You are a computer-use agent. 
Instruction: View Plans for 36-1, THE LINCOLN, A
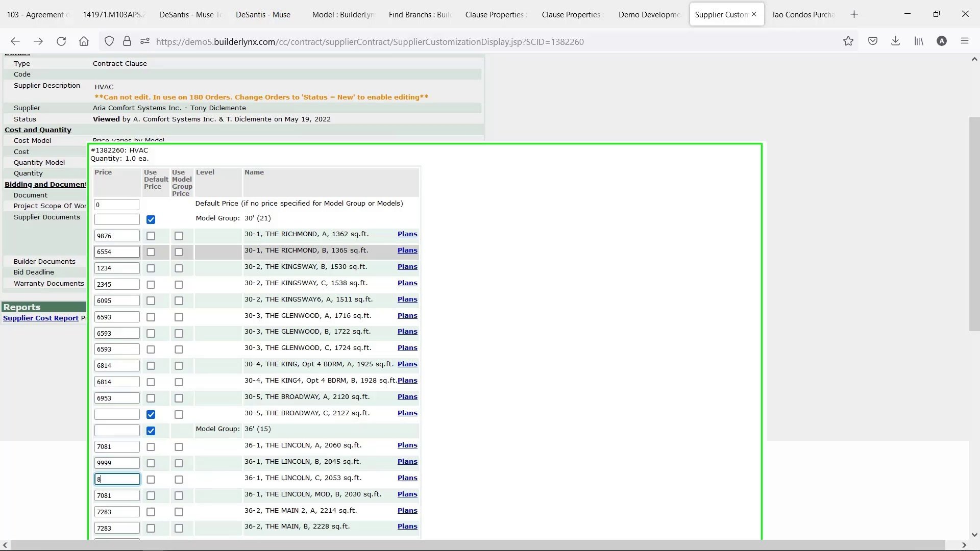click(407, 445)
